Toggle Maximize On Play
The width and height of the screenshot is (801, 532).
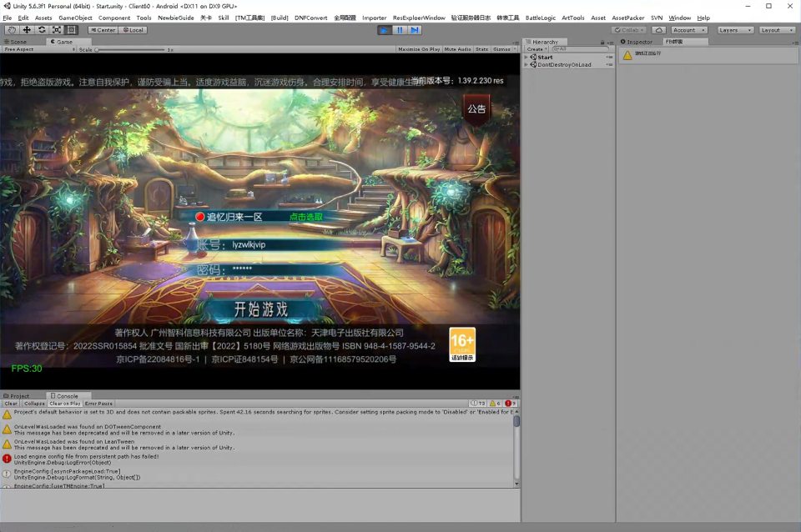[x=419, y=49]
